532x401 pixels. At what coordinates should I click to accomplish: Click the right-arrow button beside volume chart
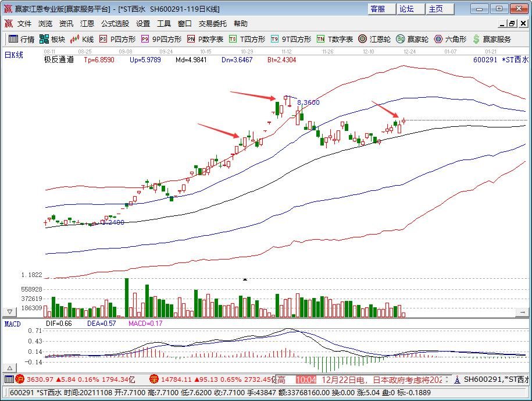(522, 312)
